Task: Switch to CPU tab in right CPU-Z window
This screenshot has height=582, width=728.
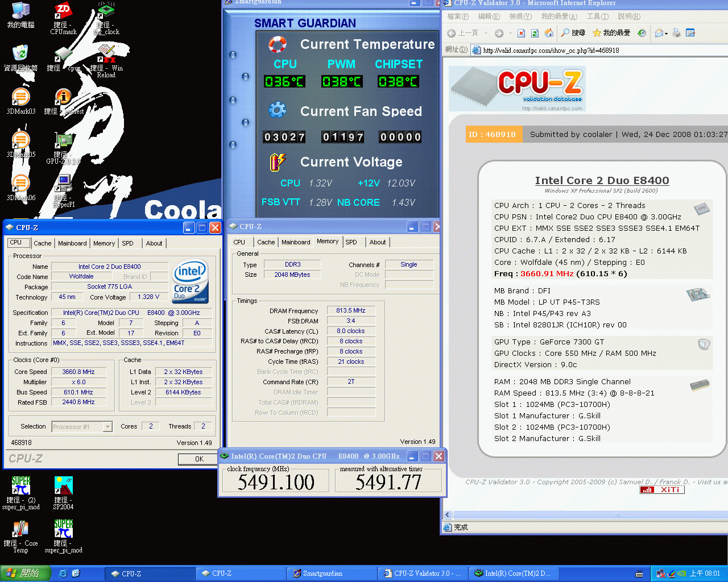Action: tap(239, 242)
